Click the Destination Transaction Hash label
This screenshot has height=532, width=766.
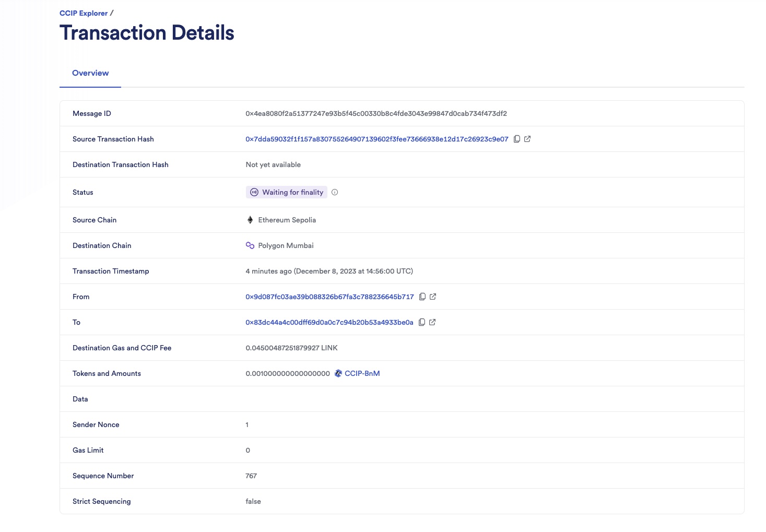pyautogui.click(x=121, y=164)
